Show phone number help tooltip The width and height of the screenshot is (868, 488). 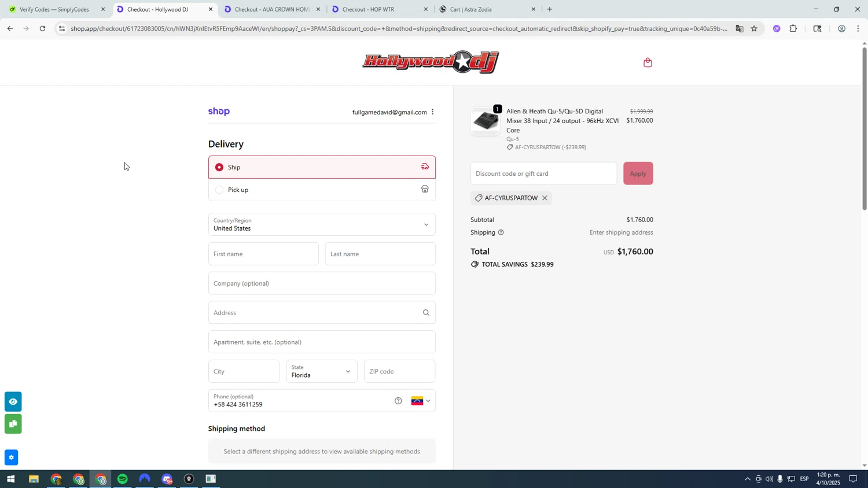pyautogui.click(x=398, y=401)
